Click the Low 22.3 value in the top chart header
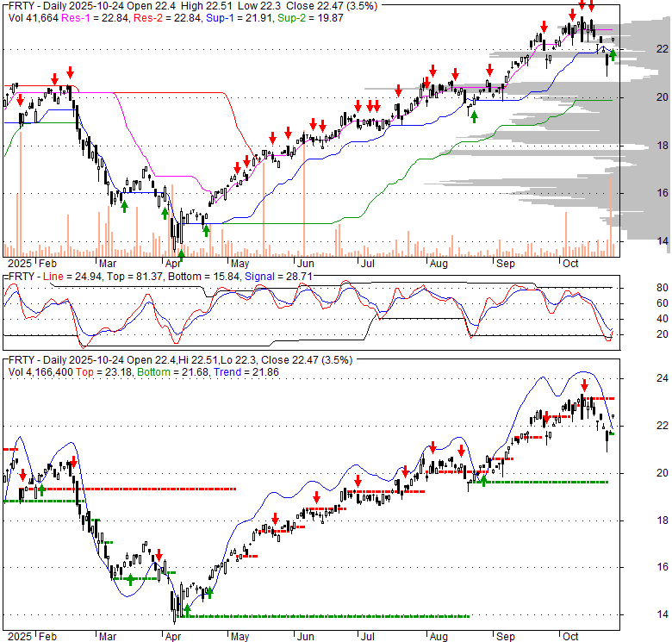Viewport: 672px width, 642px height. tap(258, 6)
